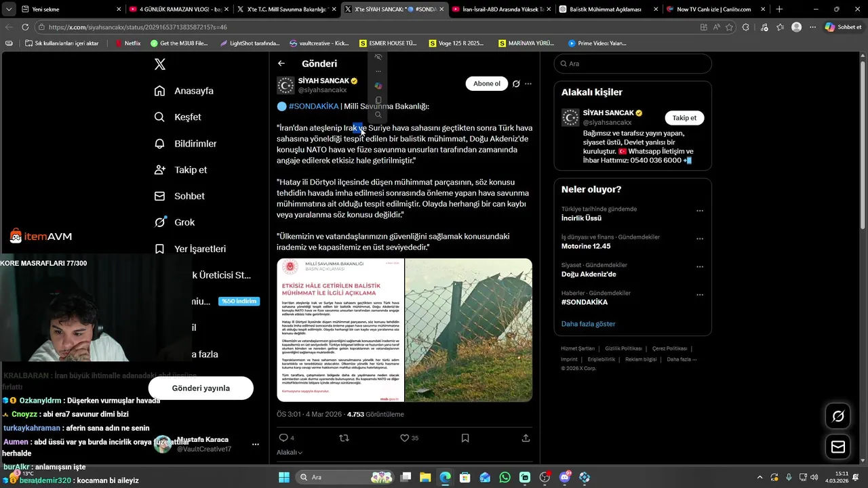Open Grok in the sidebar
Screen dimensions: 868x488
tap(174, 222)
